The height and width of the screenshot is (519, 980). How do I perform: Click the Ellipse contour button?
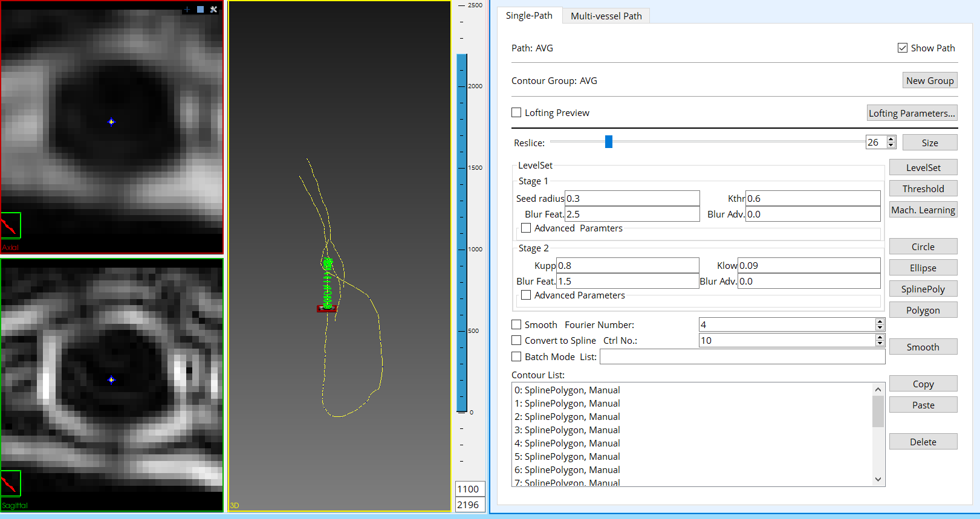pos(923,268)
